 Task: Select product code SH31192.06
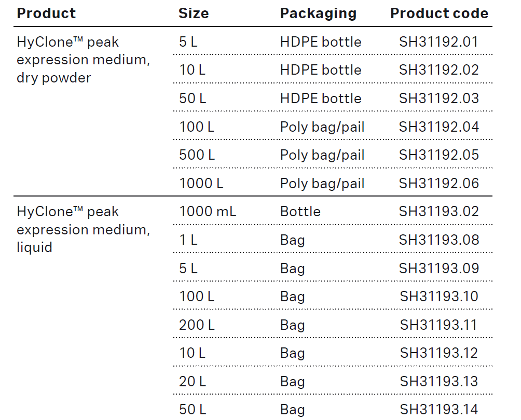click(438, 184)
